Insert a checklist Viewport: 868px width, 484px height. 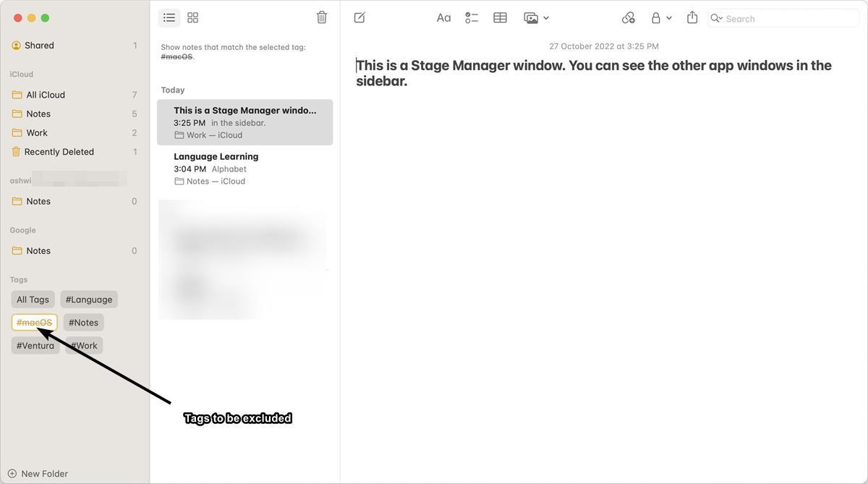(x=472, y=17)
